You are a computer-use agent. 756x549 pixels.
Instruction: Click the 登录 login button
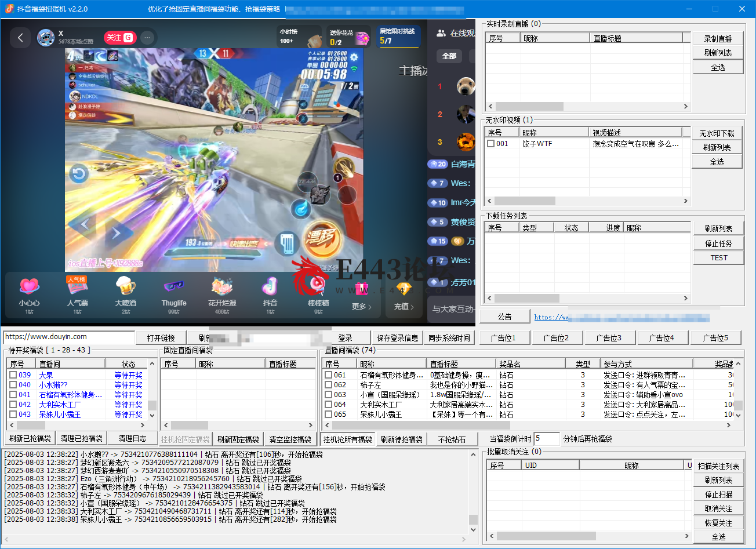345,338
